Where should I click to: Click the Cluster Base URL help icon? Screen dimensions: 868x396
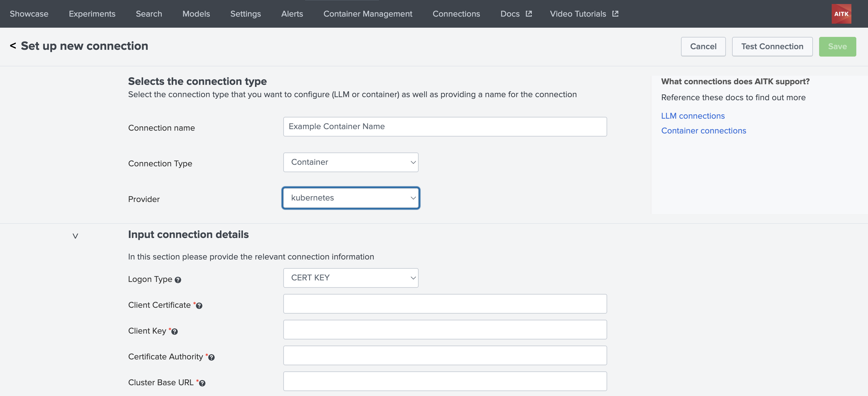click(x=202, y=383)
